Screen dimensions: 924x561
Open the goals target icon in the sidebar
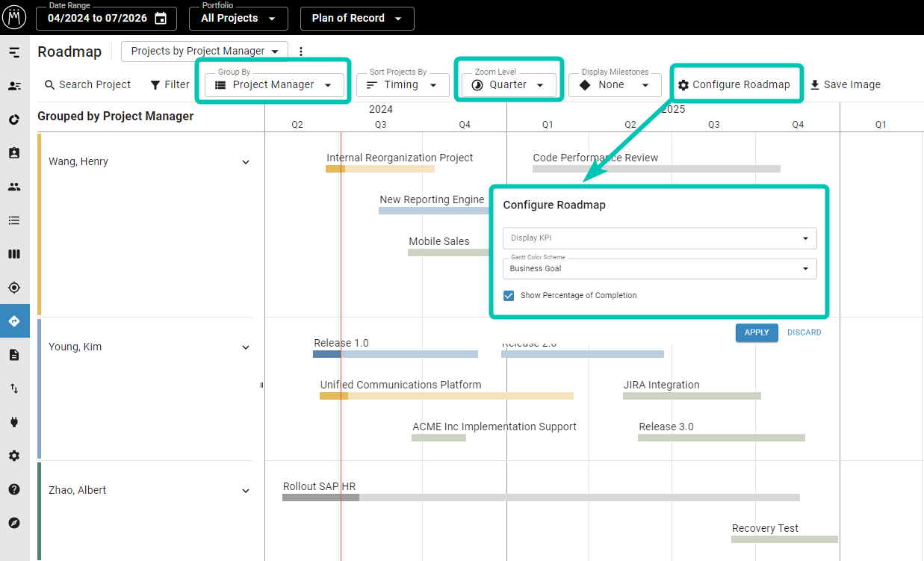tap(15, 288)
